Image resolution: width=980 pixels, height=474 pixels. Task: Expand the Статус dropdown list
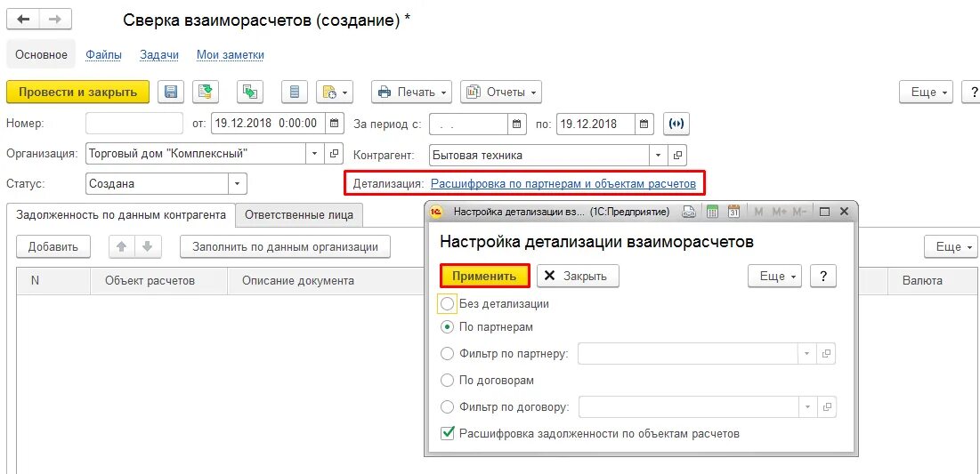[x=238, y=183]
